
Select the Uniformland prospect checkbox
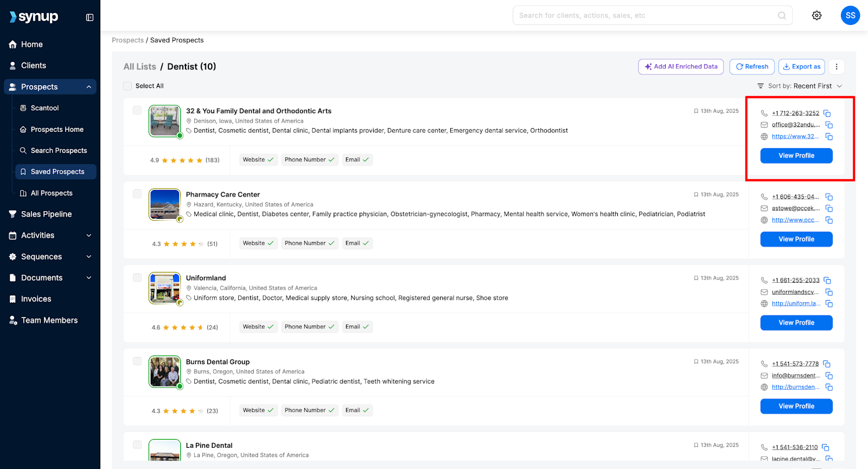tap(137, 277)
